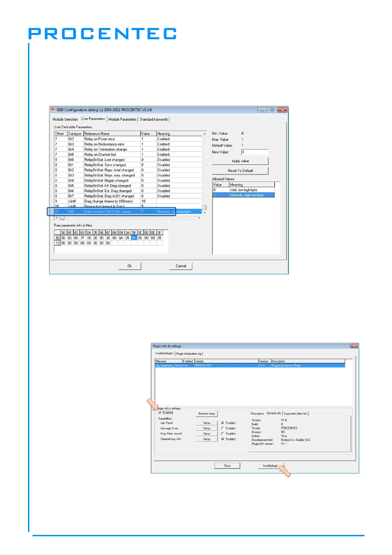This screenshot has height=555, width=392.
Task: Click the Reference Name column header
Action: pos(112,133)
